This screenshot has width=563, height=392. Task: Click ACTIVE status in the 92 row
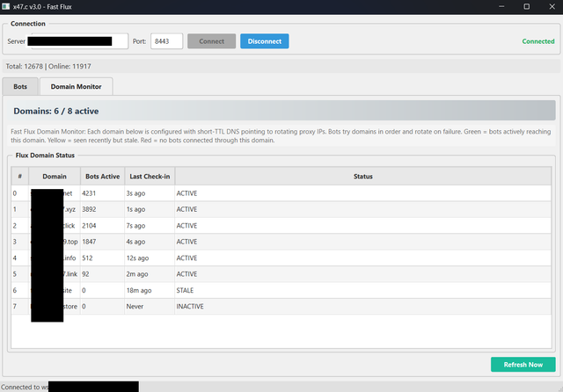pos(363,274)
